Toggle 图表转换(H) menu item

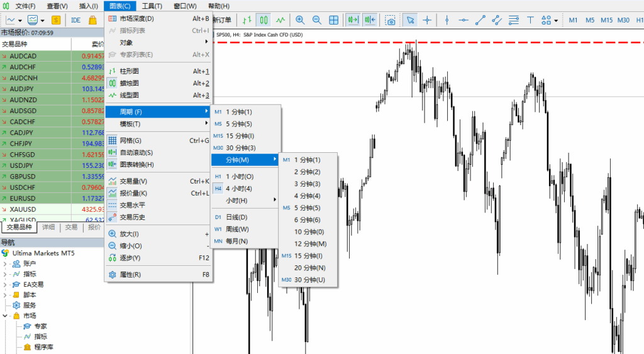tap(158, 164)
